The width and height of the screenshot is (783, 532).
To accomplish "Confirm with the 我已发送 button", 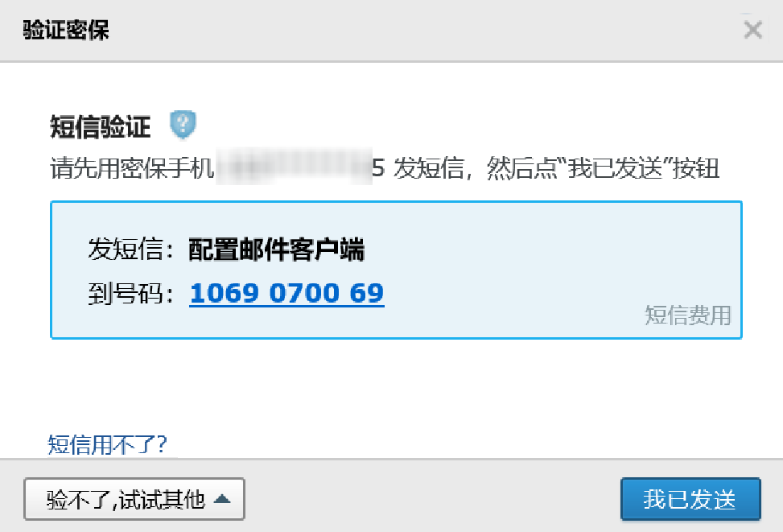I will click(690, 499).
